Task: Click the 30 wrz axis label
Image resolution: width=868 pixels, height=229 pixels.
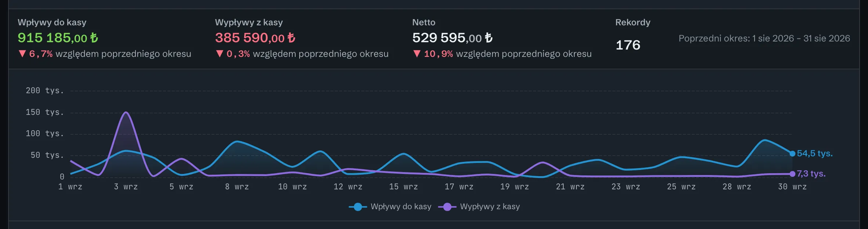Action: click(x=792, y=187)
